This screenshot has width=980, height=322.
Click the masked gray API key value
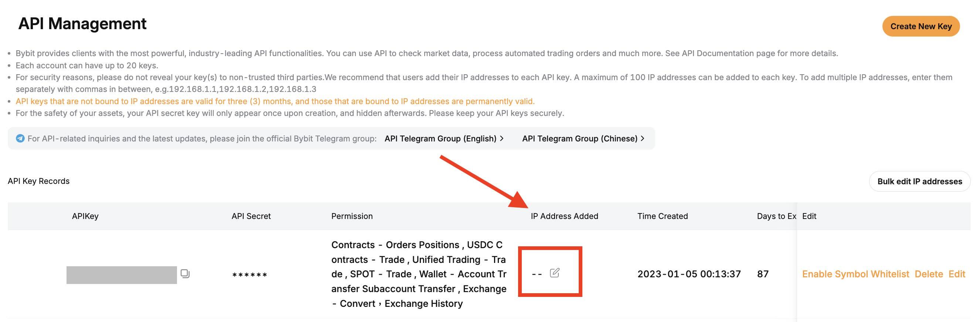point(121,274)
